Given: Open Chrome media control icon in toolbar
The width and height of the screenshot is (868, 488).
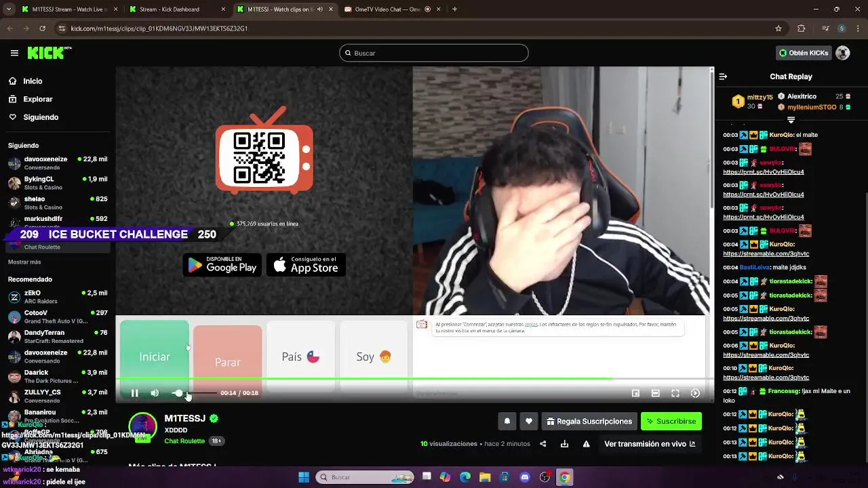Looking at the screenshot, I should click(x=825, y=28).
